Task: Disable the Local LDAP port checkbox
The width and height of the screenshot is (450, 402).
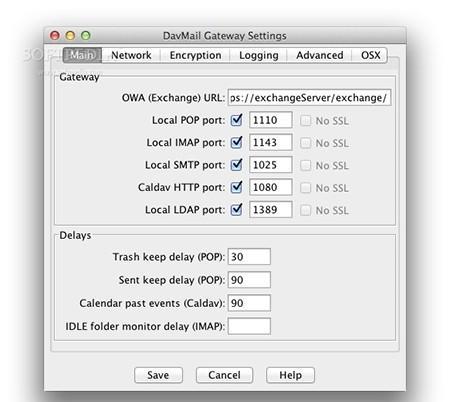Action: pyautogui.click(x=236, y=210)
